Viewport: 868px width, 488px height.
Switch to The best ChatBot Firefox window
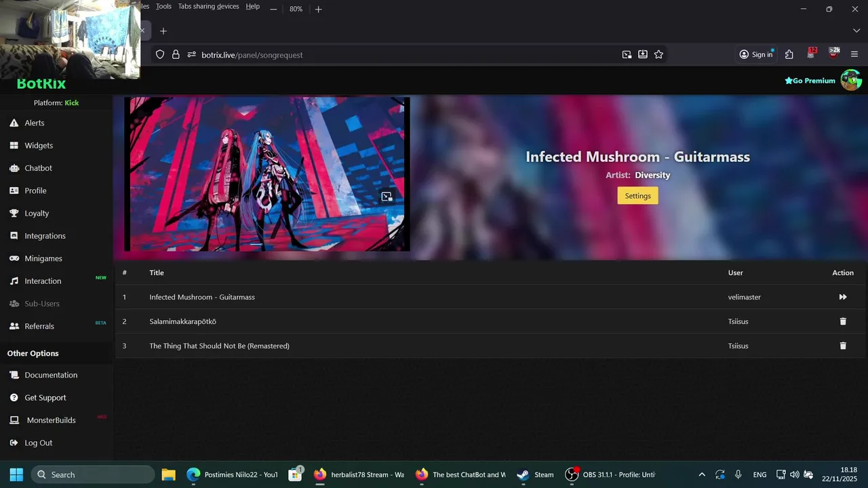(461, 474)
